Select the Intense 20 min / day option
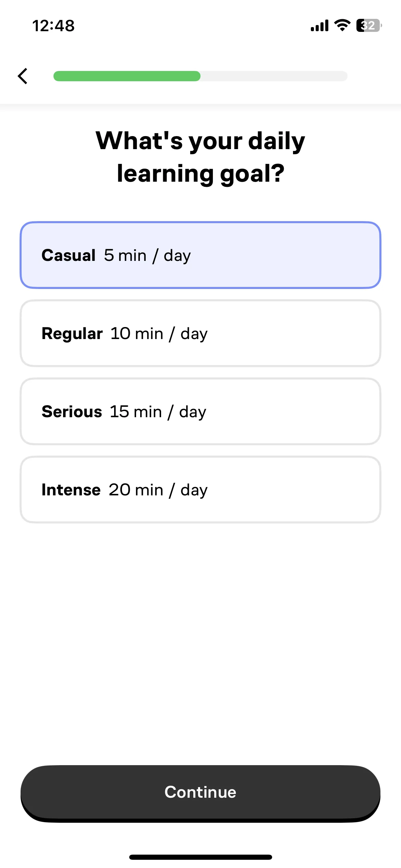 [x=200, y=490]
